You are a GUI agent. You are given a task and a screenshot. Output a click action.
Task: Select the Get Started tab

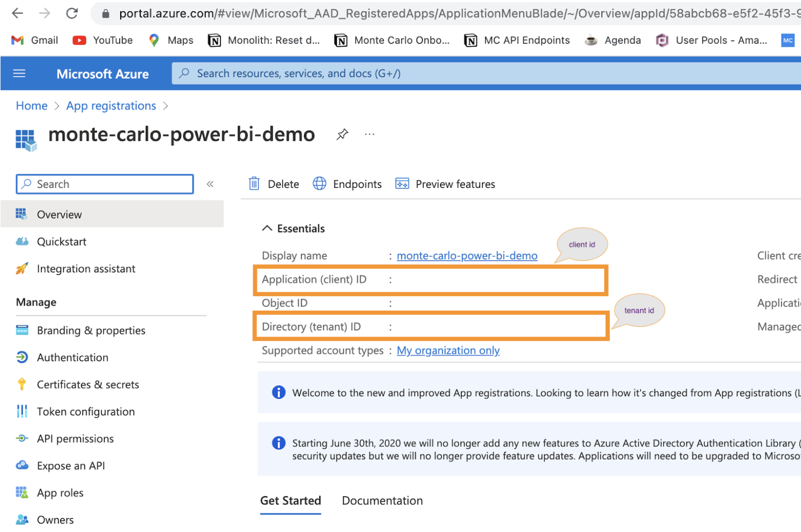tap(291, 501)
